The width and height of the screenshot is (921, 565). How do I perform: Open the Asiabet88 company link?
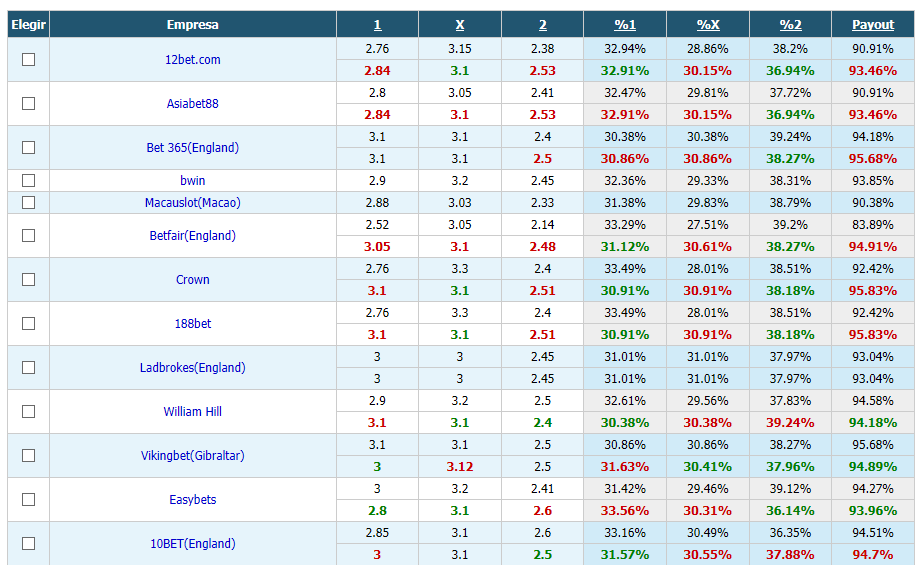tap(193, 103)
